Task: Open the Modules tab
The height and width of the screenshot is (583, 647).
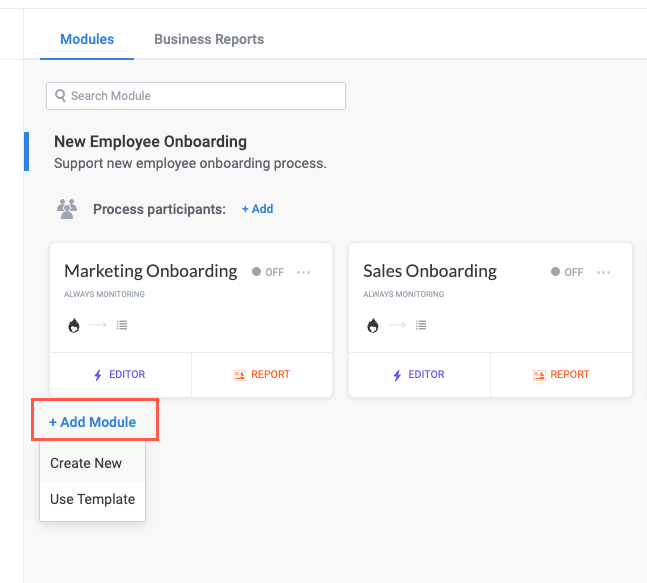Action: coord(87,39)
